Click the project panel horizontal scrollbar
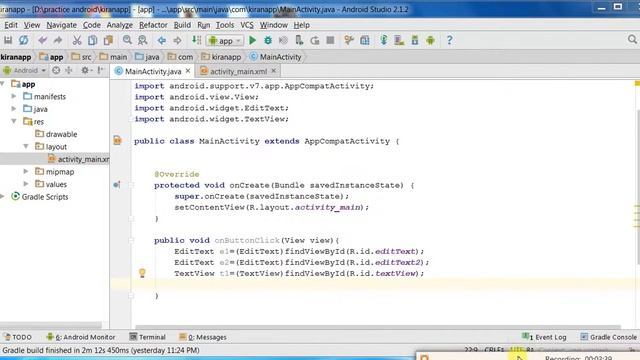The height and width of the screenshot is (360, 640). point(51,325)
